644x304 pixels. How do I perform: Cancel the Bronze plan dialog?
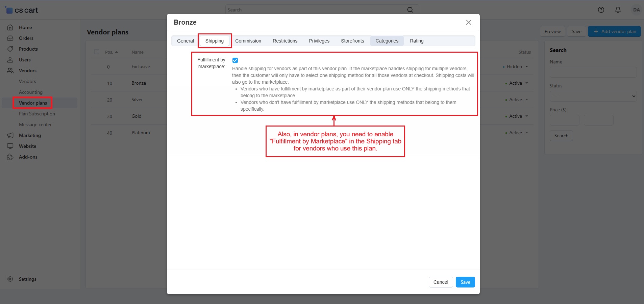point(441,282)
